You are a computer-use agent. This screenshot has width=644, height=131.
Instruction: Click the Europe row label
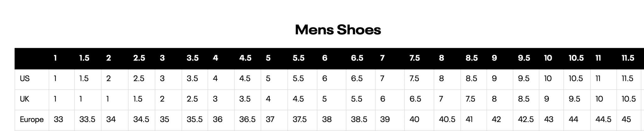click(32, 119)
